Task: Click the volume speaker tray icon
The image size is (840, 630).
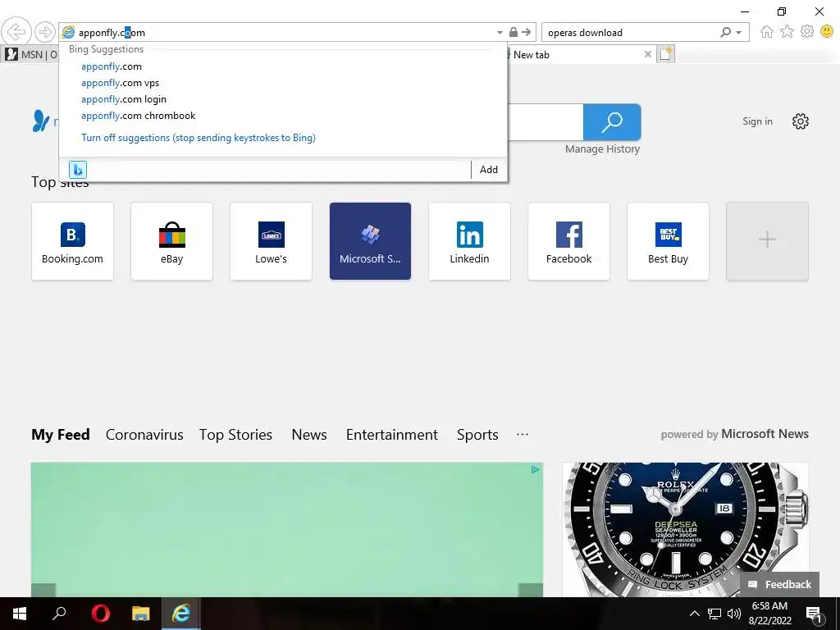Action: click(734, 614)
